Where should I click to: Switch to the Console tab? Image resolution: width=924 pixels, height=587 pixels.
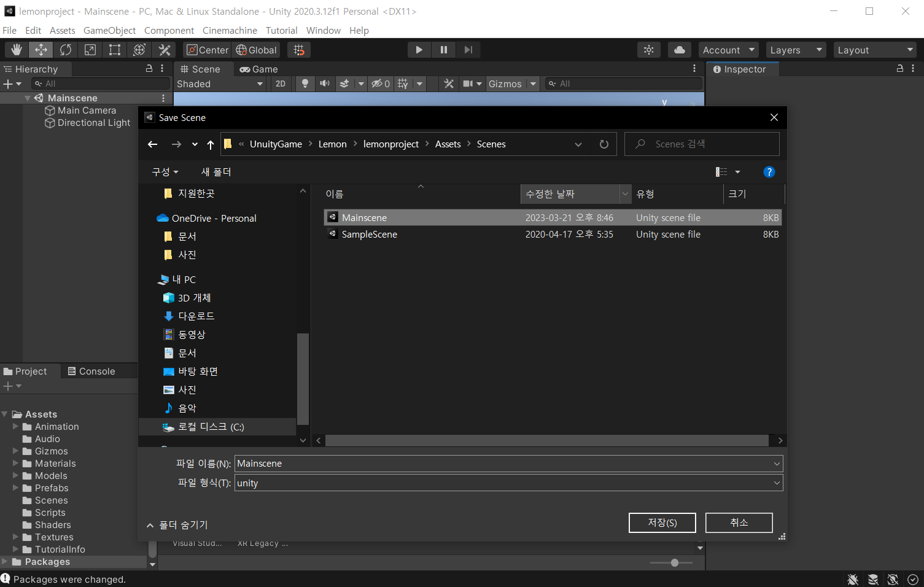coord(91,371)
